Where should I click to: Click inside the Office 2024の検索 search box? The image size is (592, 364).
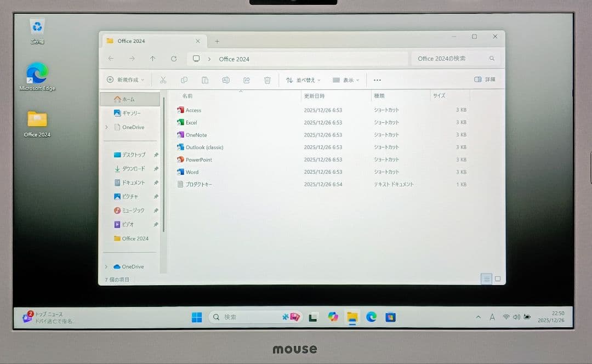pyautogui.click(x=455, y=59)
